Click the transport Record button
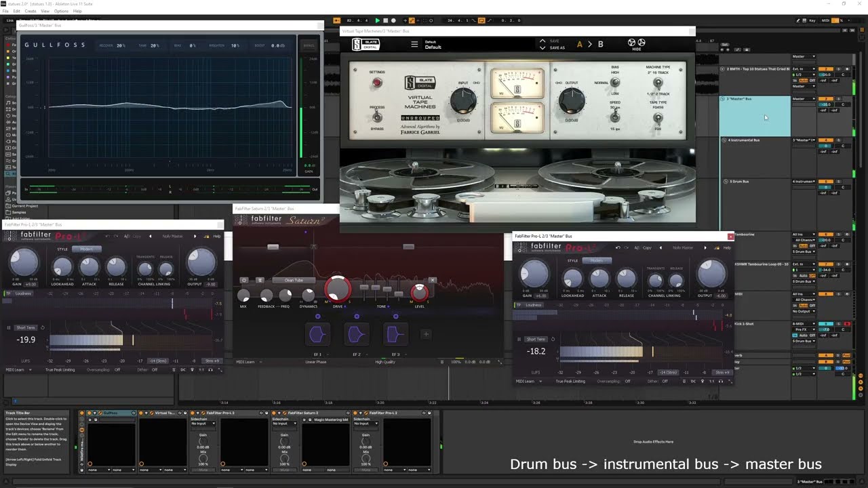 [393, 20]
